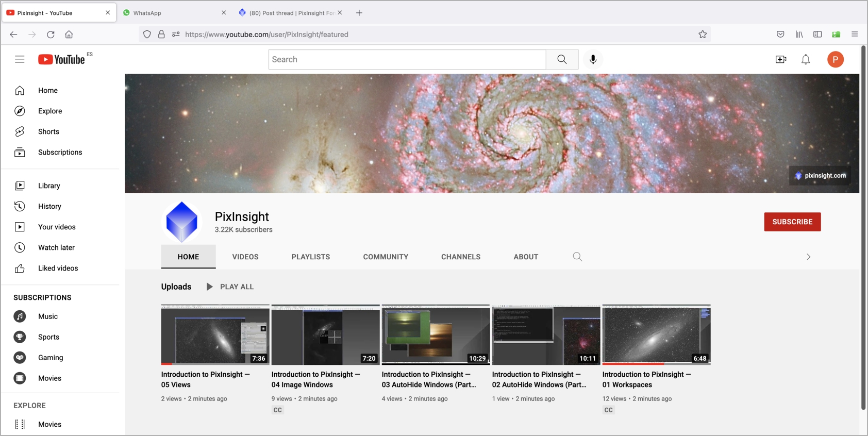Play the 7:20 video thumbnail
The height and width of the screenshot is (436, 868).
(x=325, y=334)
